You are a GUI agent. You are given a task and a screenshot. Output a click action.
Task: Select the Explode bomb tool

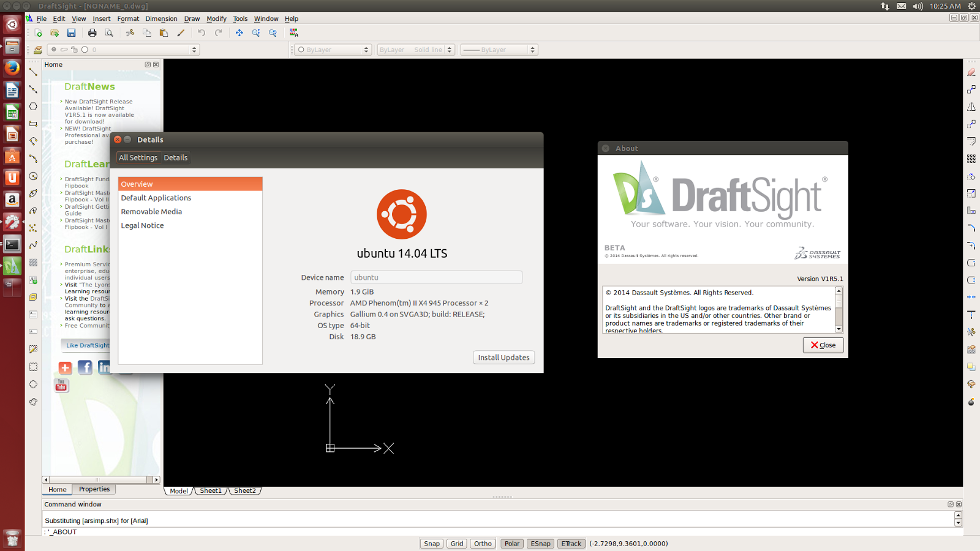971,402
